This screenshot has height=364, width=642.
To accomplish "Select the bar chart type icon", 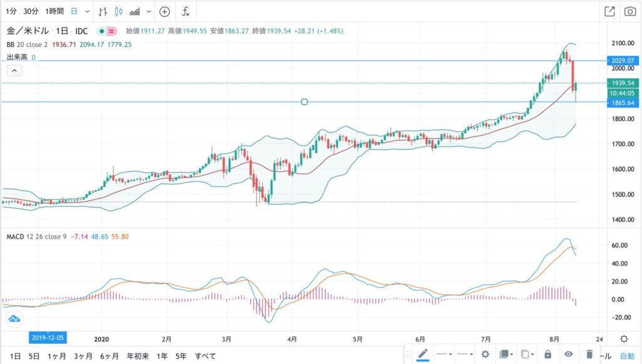I will (102, 11).
